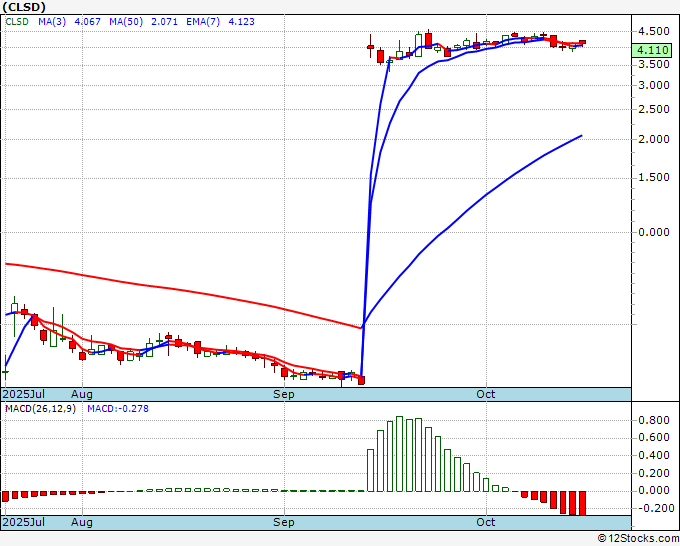Click the current price tag 4.110
This screenshot has width=680, height=546.
(x=653, y=50)
